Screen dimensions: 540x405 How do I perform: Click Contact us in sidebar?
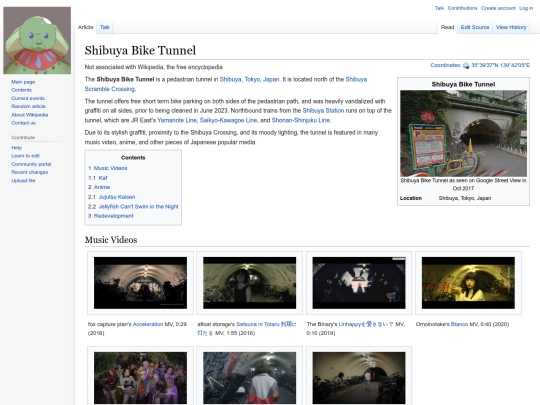[x=23, y=123]
